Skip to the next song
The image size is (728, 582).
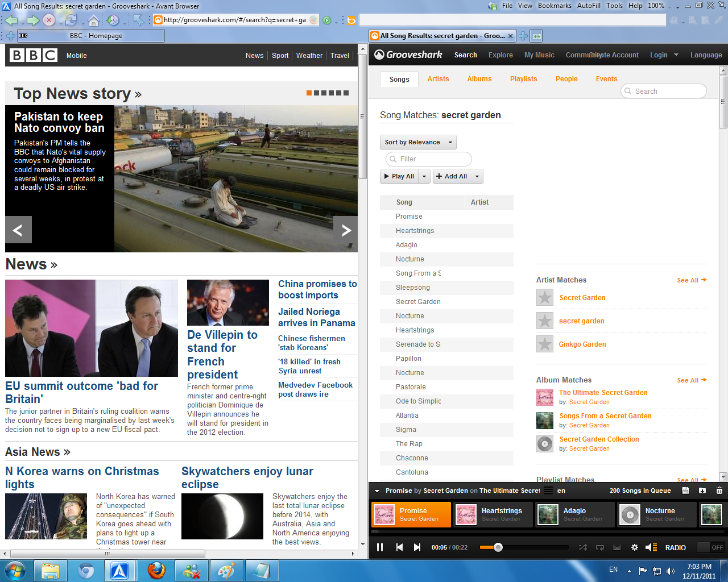[x=417, y=547]
